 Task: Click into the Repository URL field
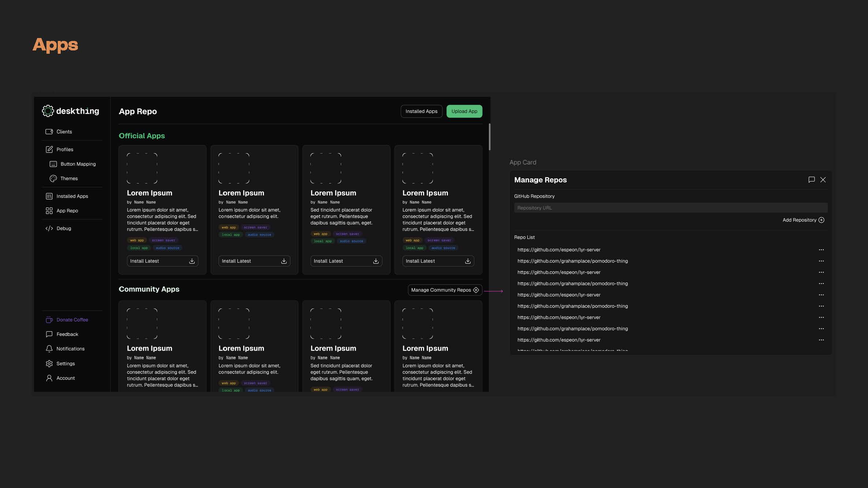tap(670, 208)
